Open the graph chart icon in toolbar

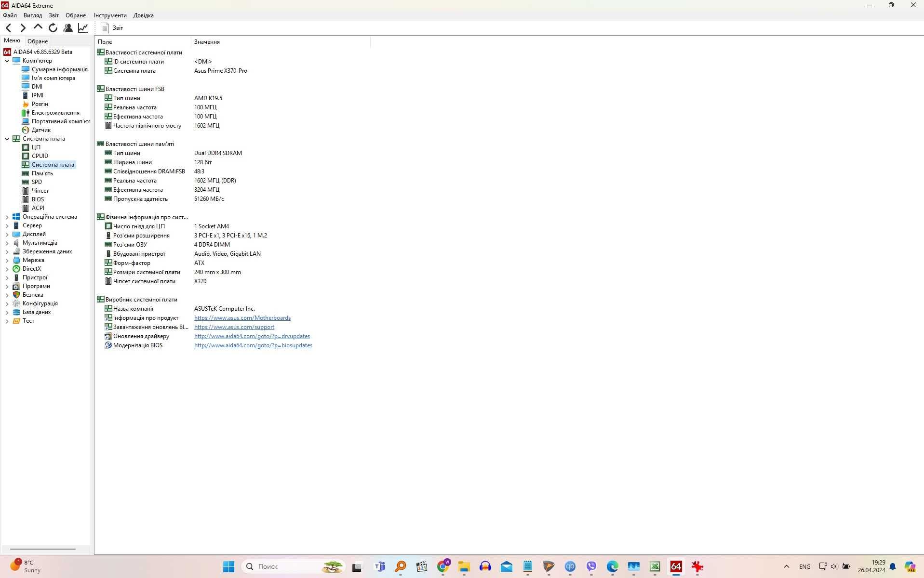tap(83, 28)
